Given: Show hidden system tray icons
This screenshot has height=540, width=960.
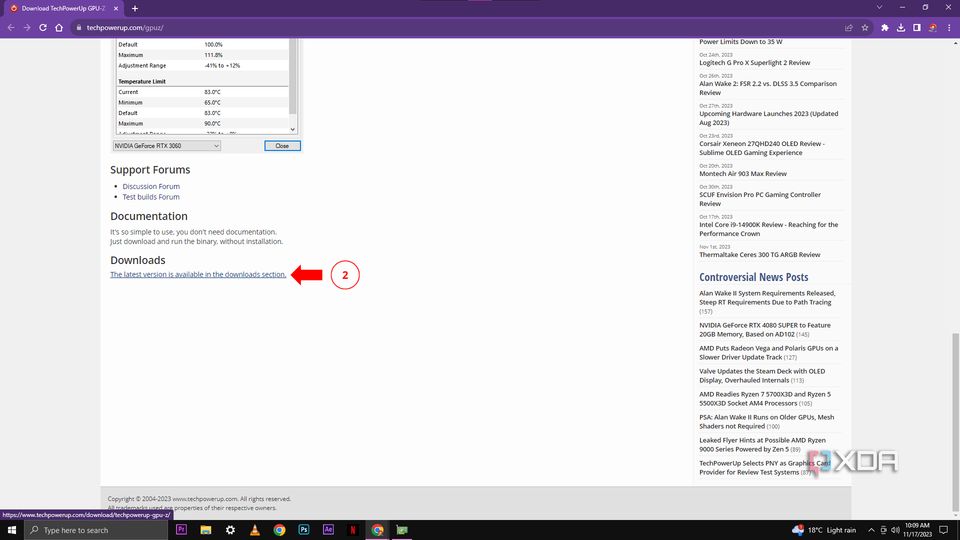Looking at the screenshot, I should pos(871,530).
